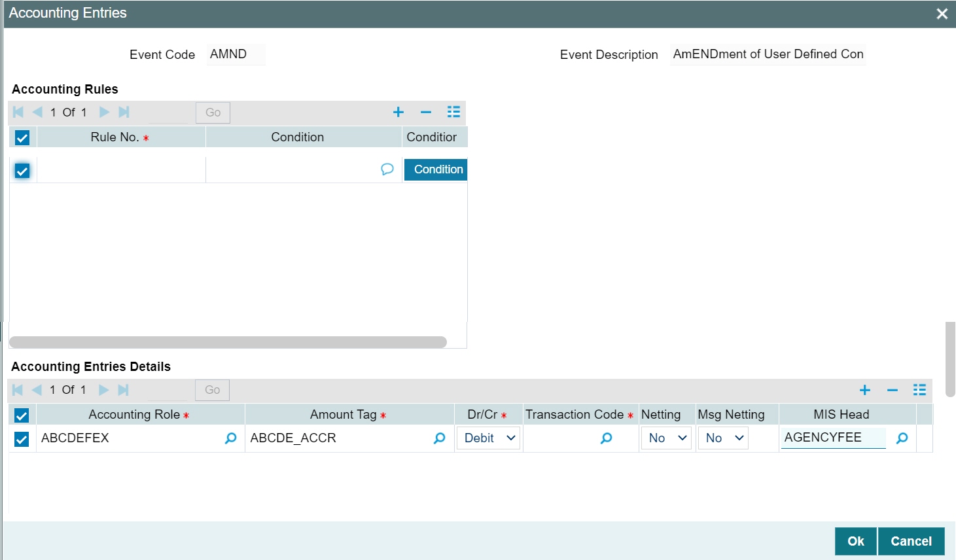Click the Condition button in rules row
The image size is (956, 560).
tap(436, 169)
